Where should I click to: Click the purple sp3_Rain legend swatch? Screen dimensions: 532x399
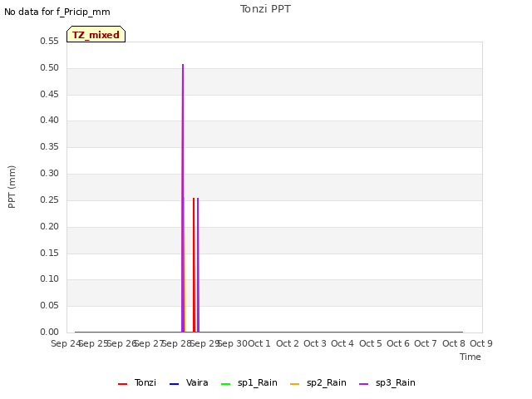pos(364,384)
